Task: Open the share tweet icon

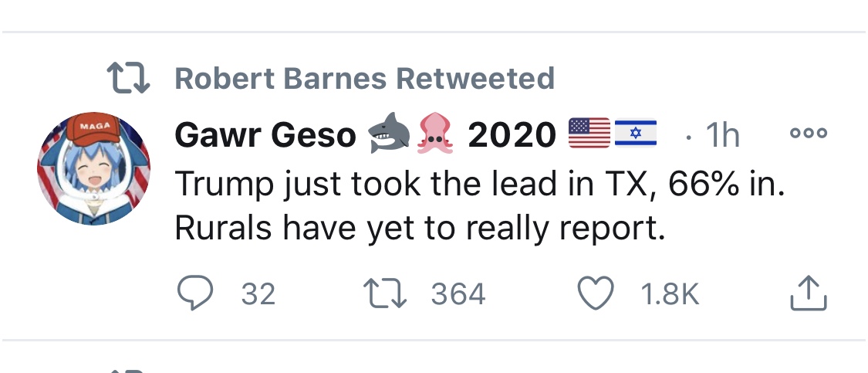Action: point(808,293)
